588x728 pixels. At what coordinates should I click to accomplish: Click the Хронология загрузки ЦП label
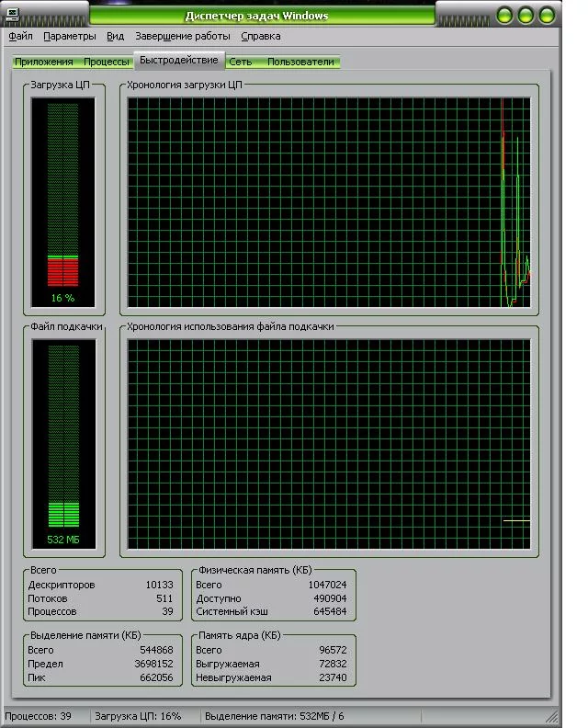185,85
